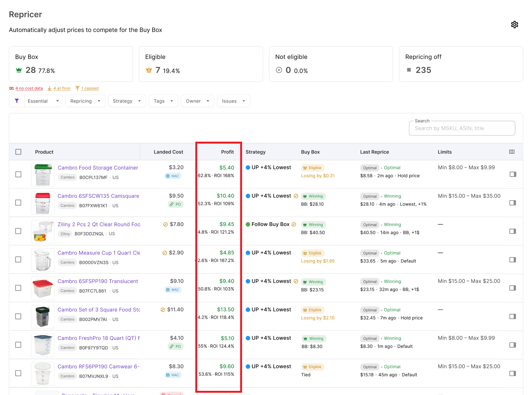Open side panel for Cambro RFS6PP190 Camwear
532x395 pixels.
513,373
